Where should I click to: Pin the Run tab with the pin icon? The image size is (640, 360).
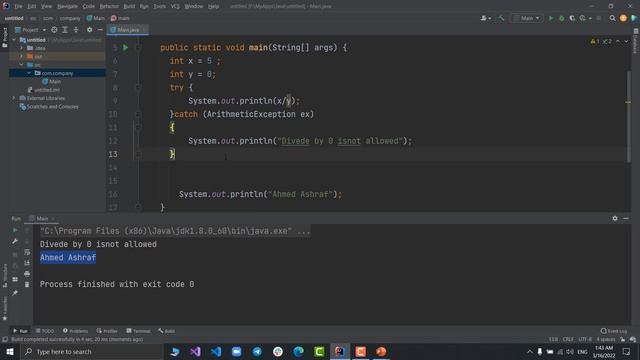tap(15, 293)
